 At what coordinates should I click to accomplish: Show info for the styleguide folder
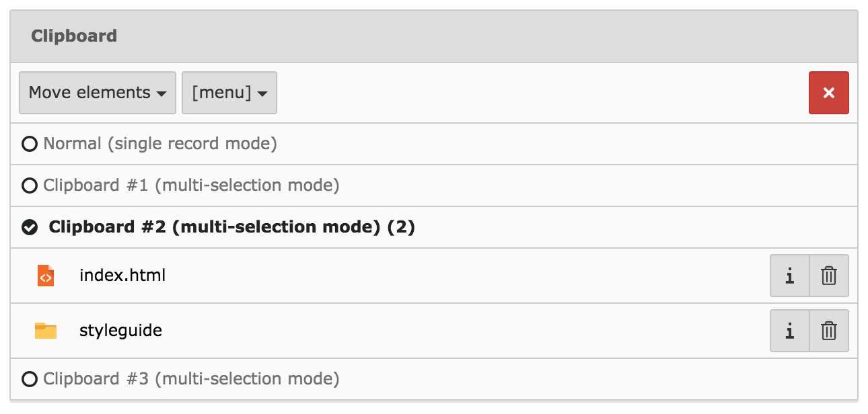pyautogui.click(x=789, y=331)
